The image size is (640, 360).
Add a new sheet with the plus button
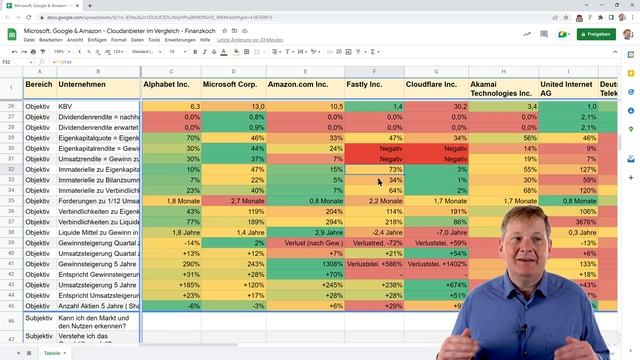18,353
